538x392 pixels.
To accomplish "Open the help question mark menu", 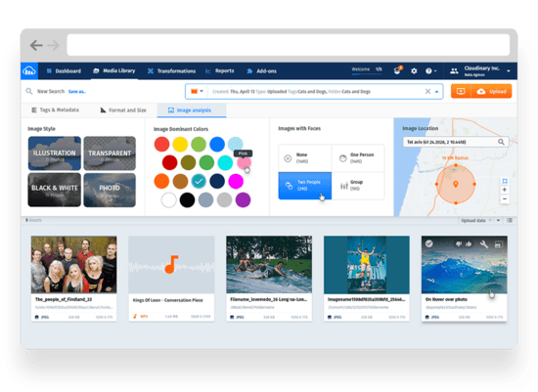I will [431, 71].
